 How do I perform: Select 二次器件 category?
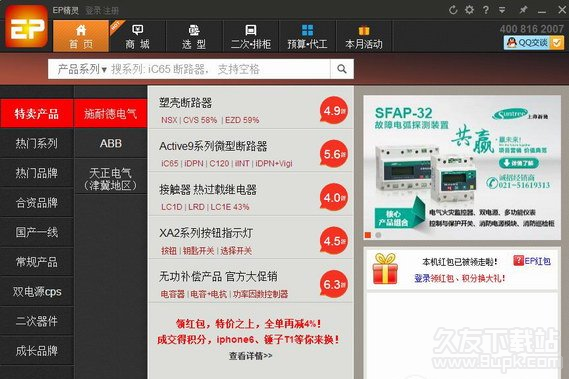pyautogui.click(x=37, y=321)
